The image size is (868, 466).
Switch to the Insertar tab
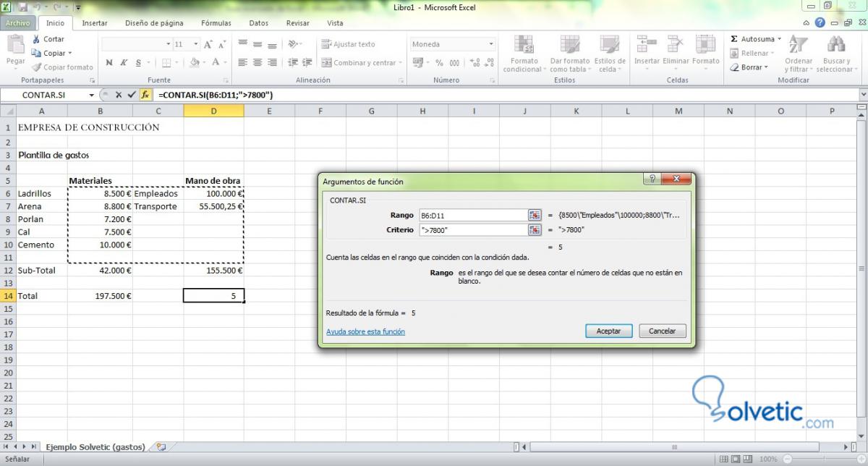point(95,23)
